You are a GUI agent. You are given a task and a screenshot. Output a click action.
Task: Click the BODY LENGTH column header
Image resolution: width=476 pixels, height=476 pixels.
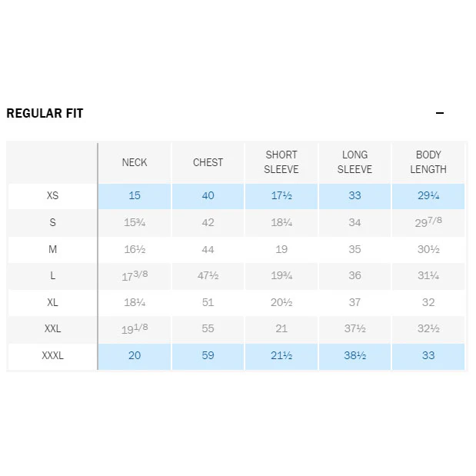click(428, 162)
